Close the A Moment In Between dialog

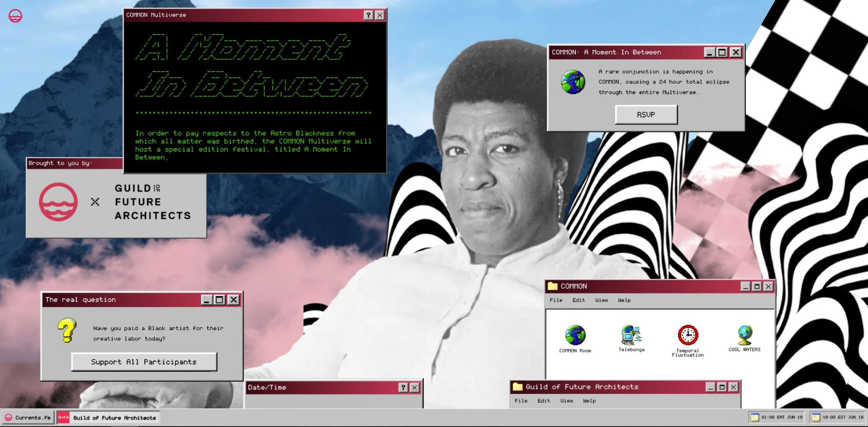[736, 53]
